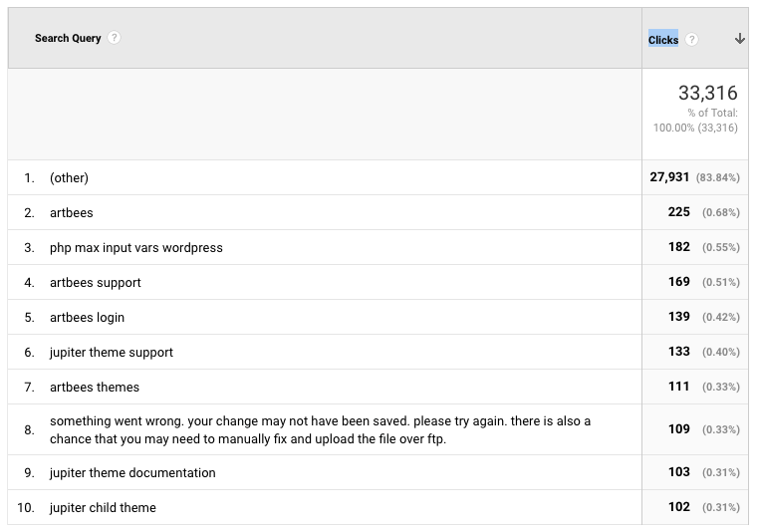Click the 'jupiter theme support' query

point(111,353)
